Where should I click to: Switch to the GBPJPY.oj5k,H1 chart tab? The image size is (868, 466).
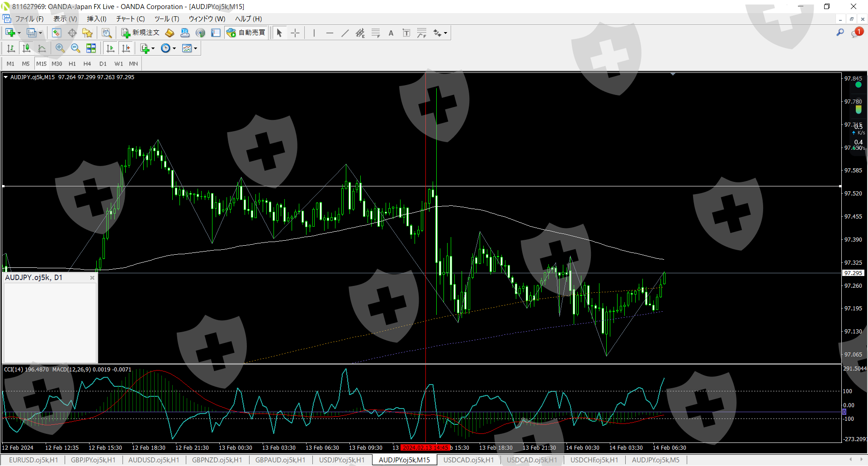tap(93, 460)
